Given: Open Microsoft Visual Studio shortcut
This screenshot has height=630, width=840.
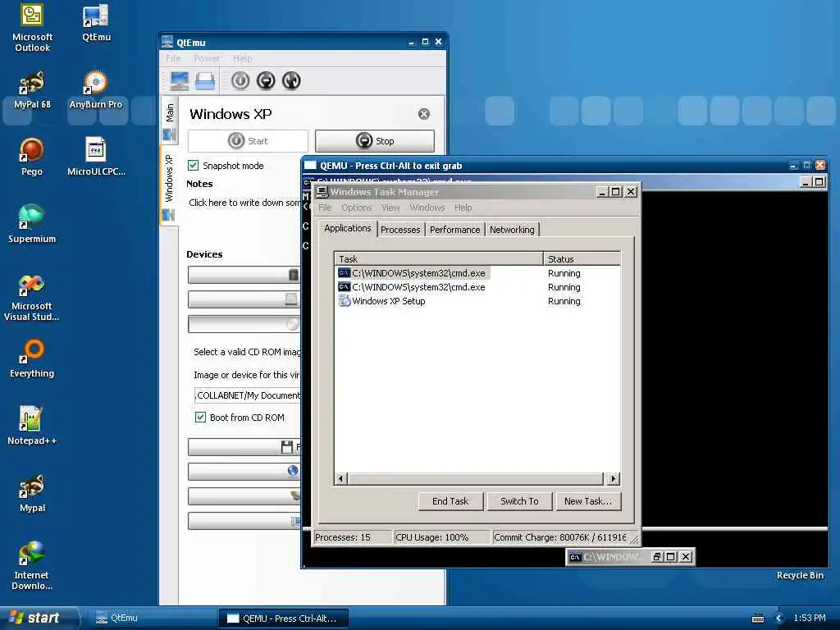Looking at the screenshot, I should click(32, 298).
